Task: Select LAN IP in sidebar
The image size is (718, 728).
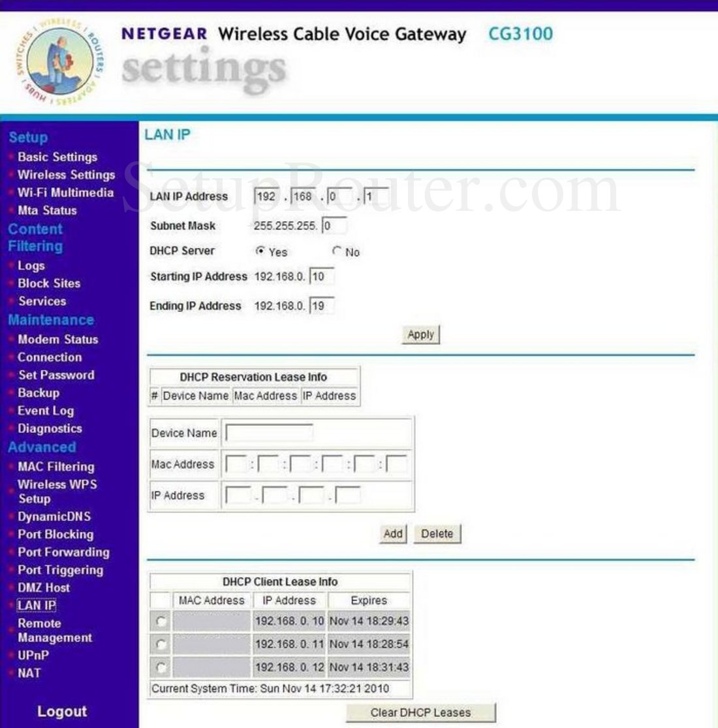Action: [37, 605]
